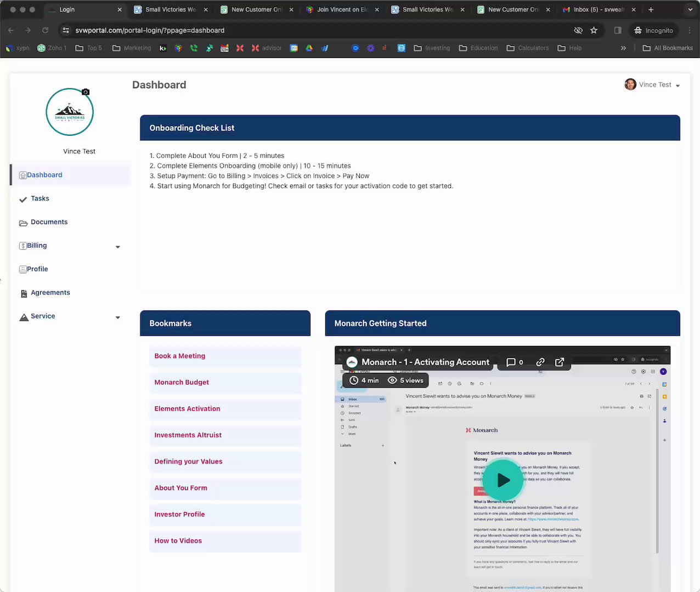Click the browser back arrow
This screenshot has height=592, width=700.
point(11,30)
